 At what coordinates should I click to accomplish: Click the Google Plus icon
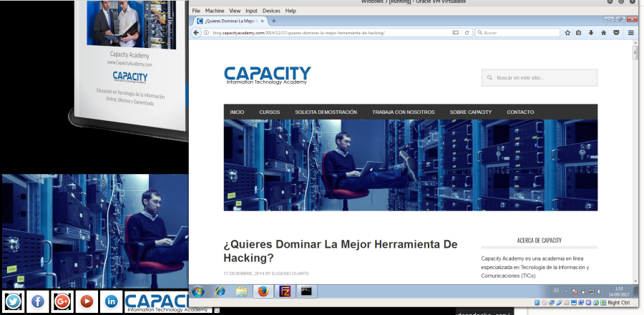point(62,301)
